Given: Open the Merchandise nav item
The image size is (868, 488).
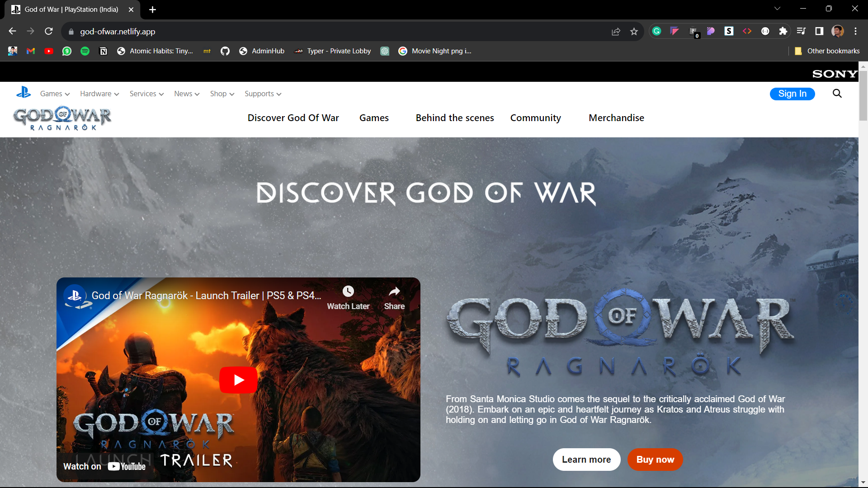Looking at the screenshot, I should click(616, 118).
